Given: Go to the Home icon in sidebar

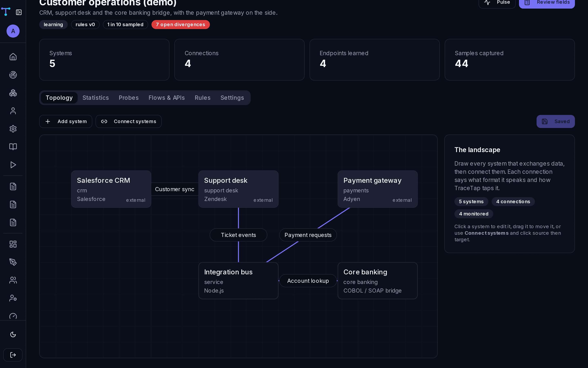Looking at the screenshot, I should point(13,57).
